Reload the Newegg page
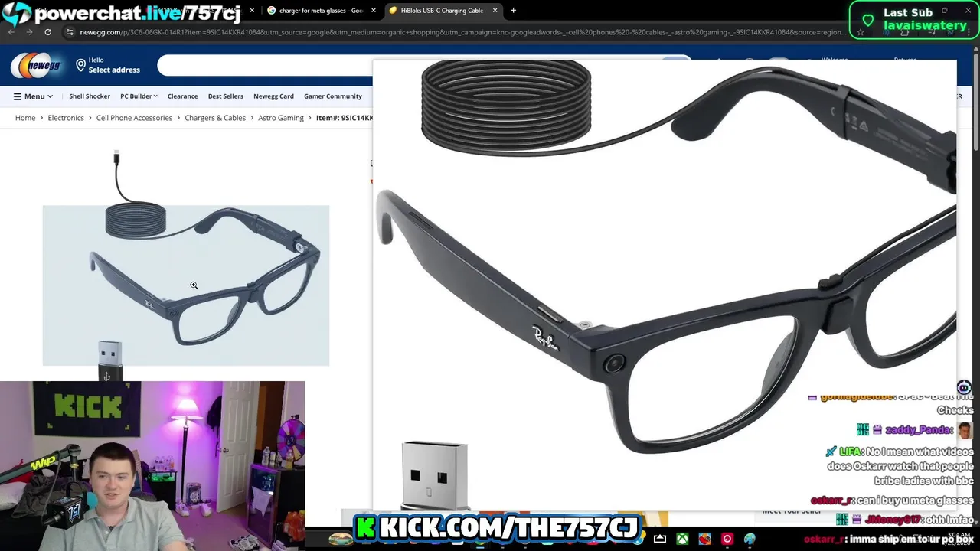Image resolution: width=980 pixels, height=551 pixels. click(x=47, y=32)
